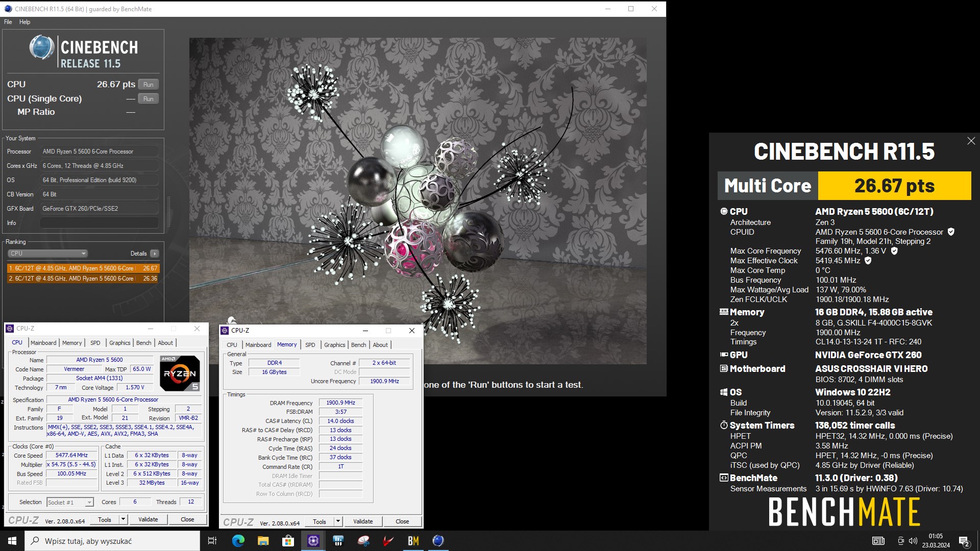
Task: Open Graphics tab in left CPU-Z window
Action: pos(120,343)
